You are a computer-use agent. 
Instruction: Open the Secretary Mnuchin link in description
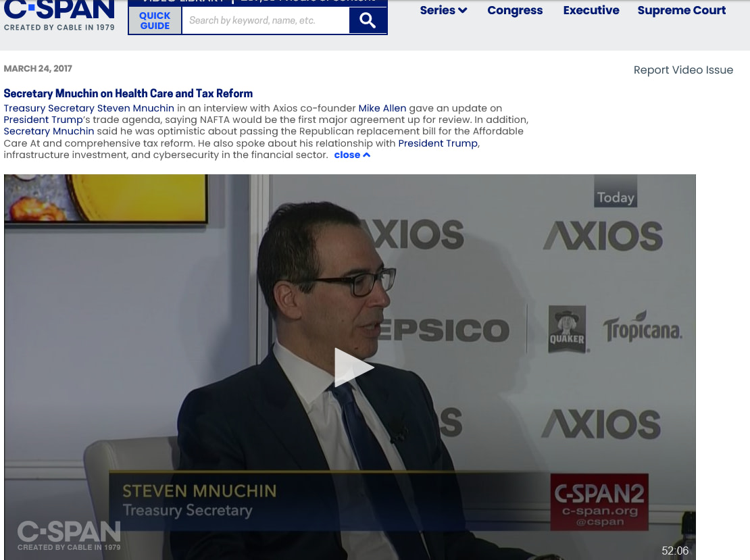click(x=49, y=131)
